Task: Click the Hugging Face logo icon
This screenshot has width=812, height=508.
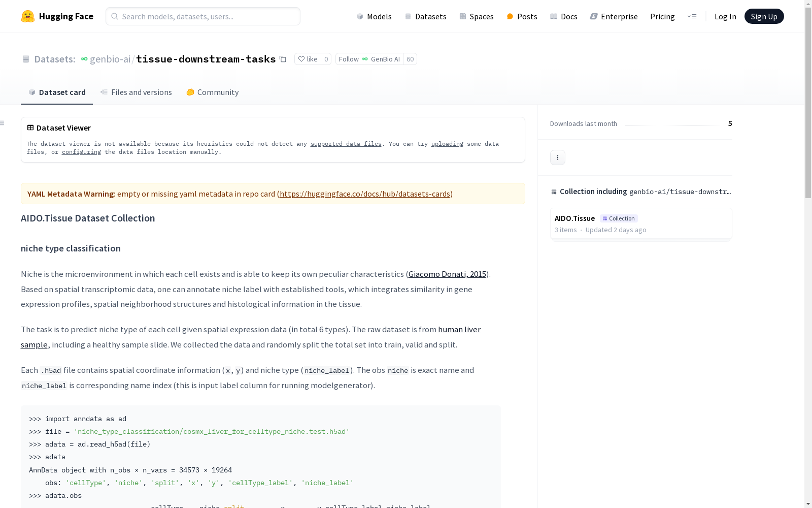Action: (28, 16)
